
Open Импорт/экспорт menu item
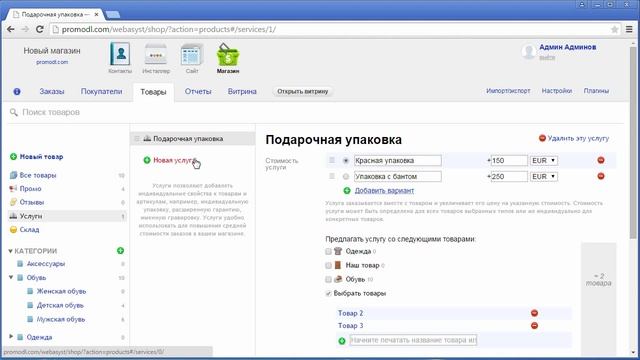click(x=508, y=91)
